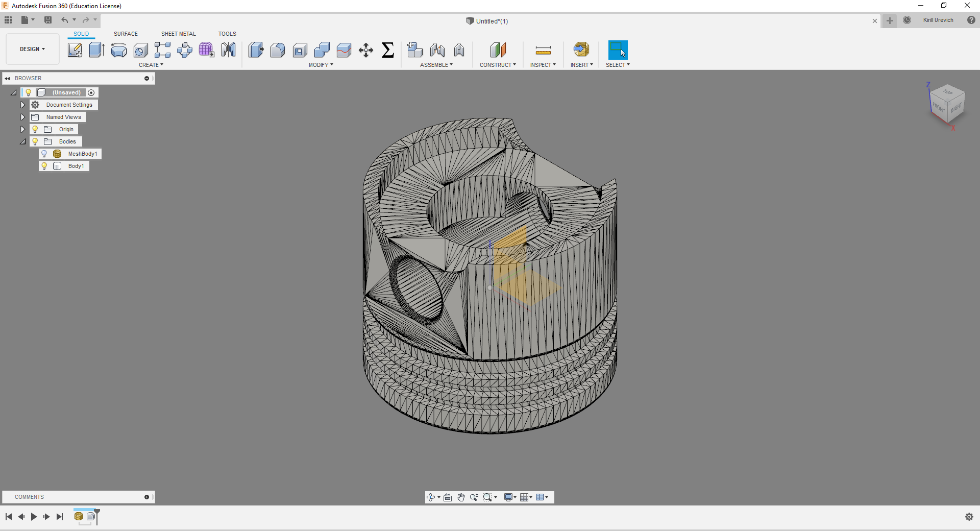The image size is (980, 531).
Task: Click the Move/Copy arrows icon
Action: point(365,50)
